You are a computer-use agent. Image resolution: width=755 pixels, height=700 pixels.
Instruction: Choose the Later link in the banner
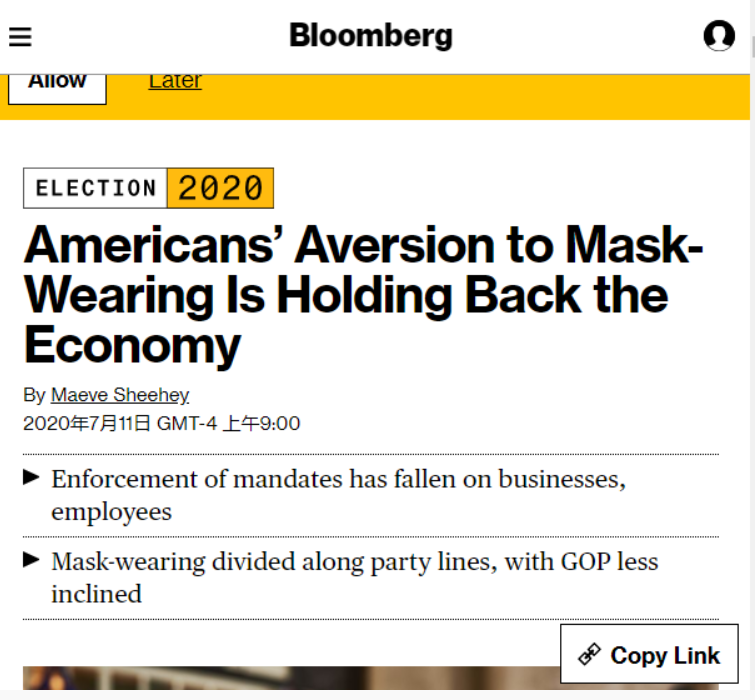coord(175,82)
